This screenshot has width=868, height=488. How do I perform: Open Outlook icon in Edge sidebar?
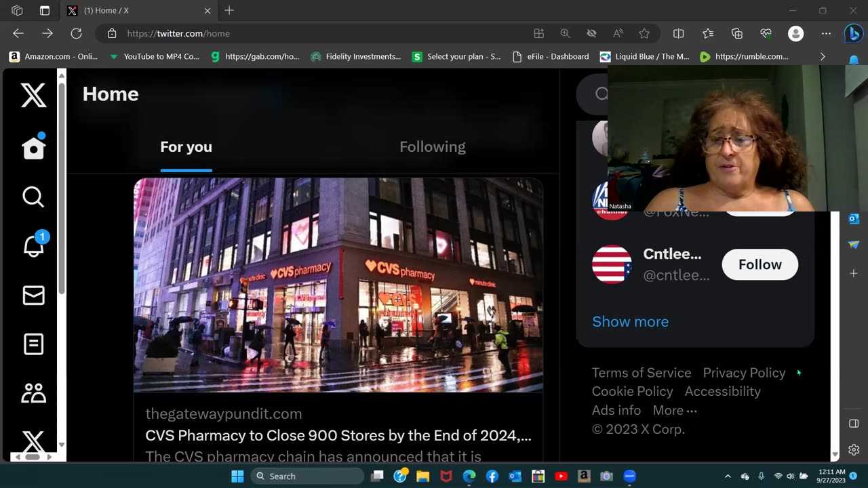click(854, 218)
